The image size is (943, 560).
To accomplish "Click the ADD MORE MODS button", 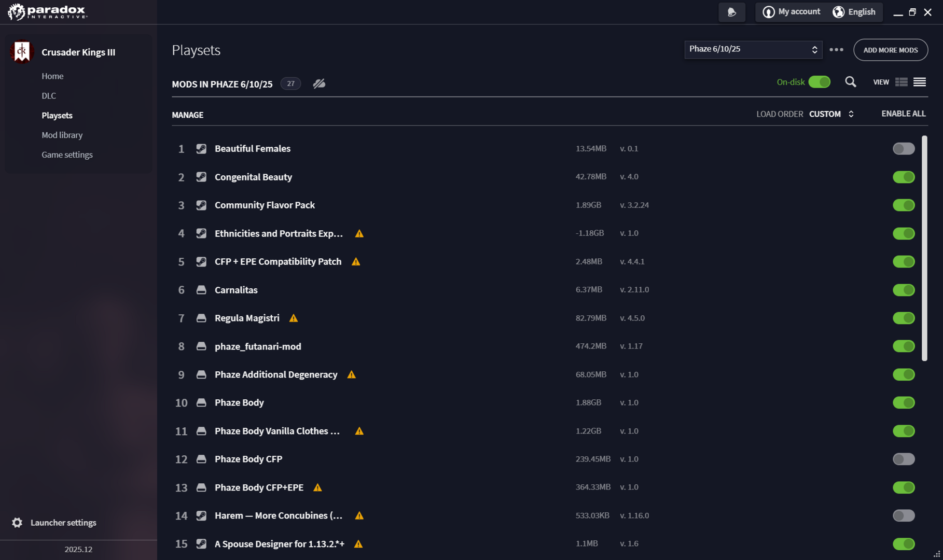I will (x=891, y=50).
